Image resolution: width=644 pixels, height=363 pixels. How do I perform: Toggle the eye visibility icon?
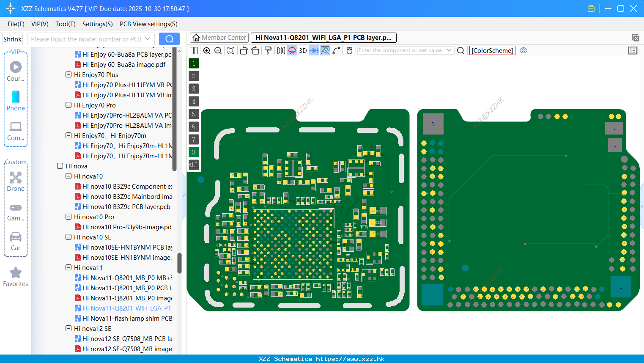coord(523,50)
